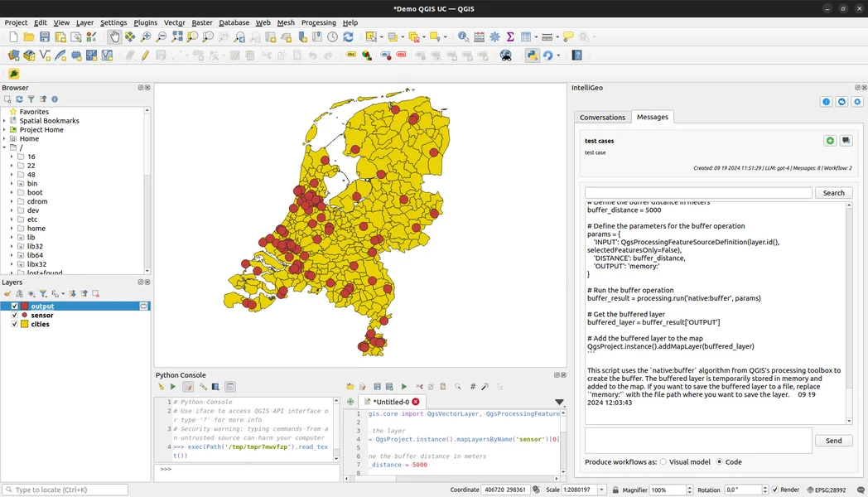
Task: Expand the Project Home item
Action: point(4,129)
